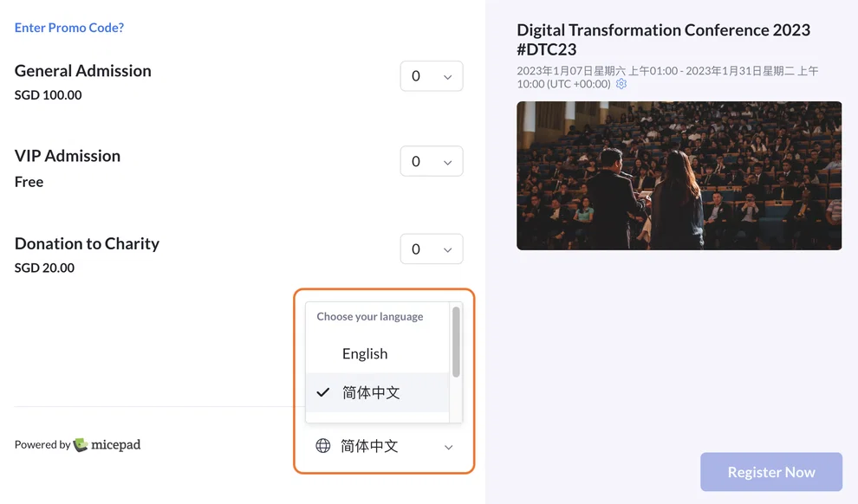Click the Enter Promo Code link

(69, 28)
